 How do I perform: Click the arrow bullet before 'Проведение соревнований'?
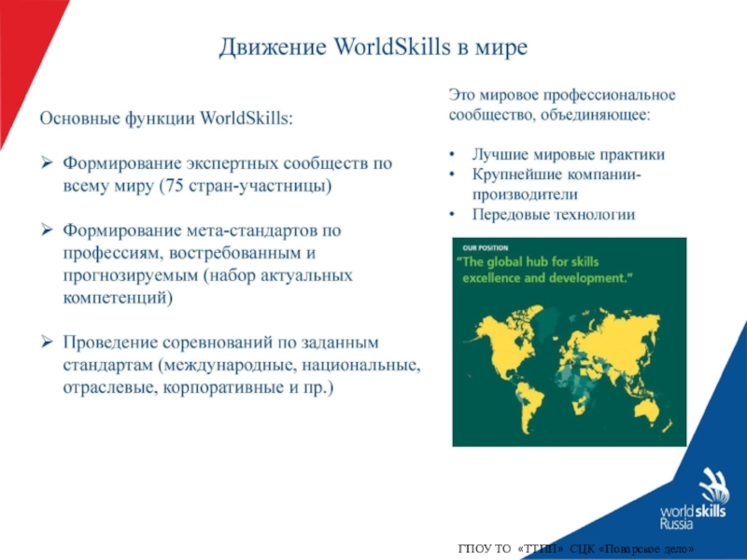click(47, 342)
